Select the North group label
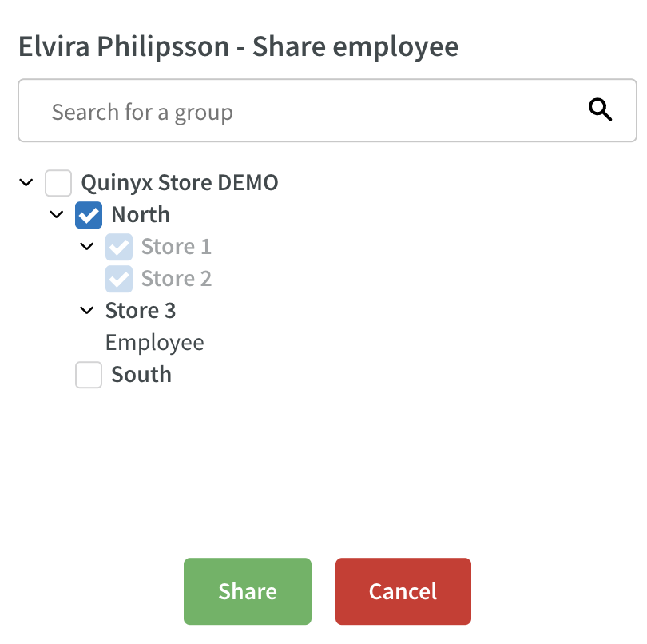This screenshot has width=647, height=644. pos(141,215)
